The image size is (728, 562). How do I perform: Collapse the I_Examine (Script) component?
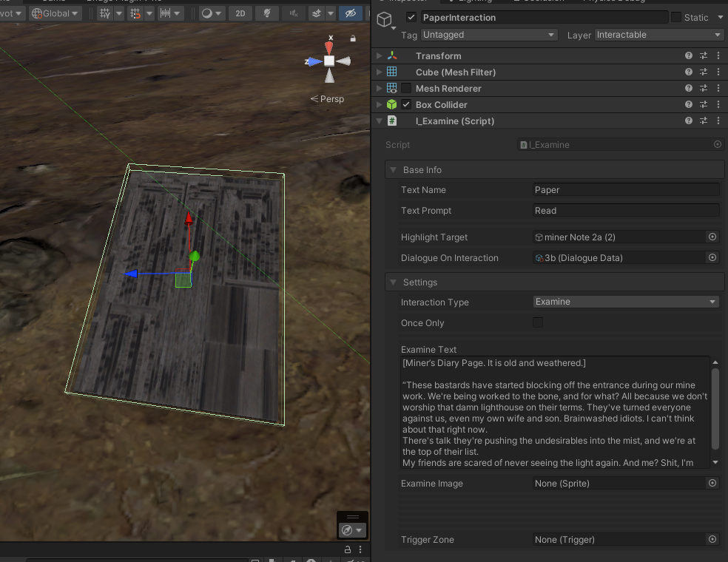(380, 121)
